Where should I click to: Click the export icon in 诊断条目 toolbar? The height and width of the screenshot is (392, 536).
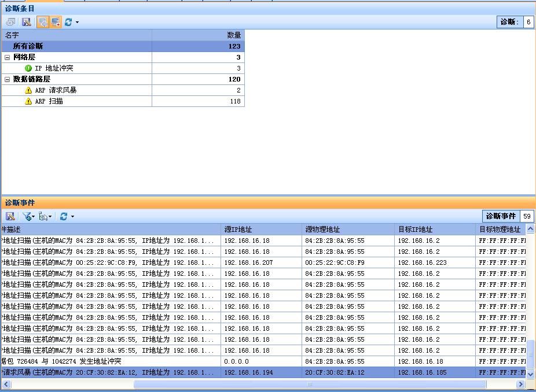[27, 22]
